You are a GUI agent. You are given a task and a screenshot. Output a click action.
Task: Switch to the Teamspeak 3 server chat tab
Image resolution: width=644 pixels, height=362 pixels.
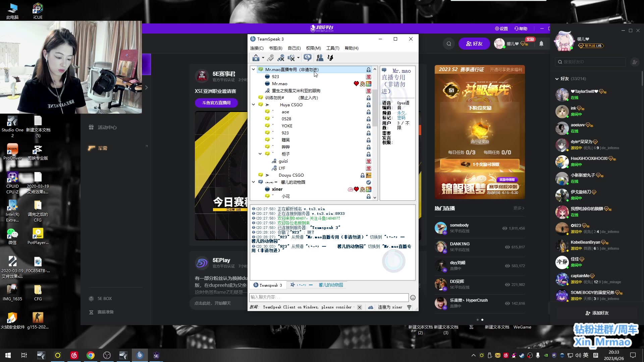(x=268, y=285)
